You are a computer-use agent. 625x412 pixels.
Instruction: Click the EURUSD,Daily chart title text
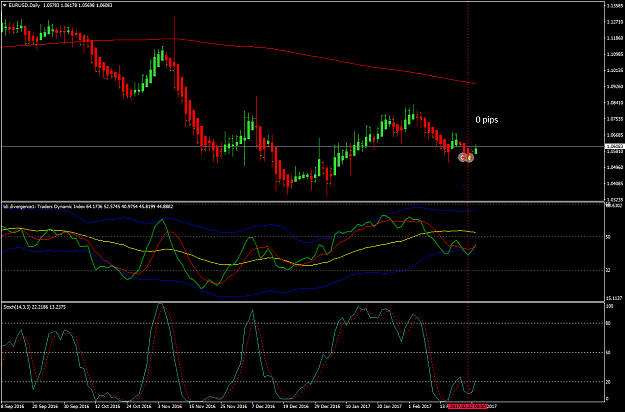(x=24, y=5)
